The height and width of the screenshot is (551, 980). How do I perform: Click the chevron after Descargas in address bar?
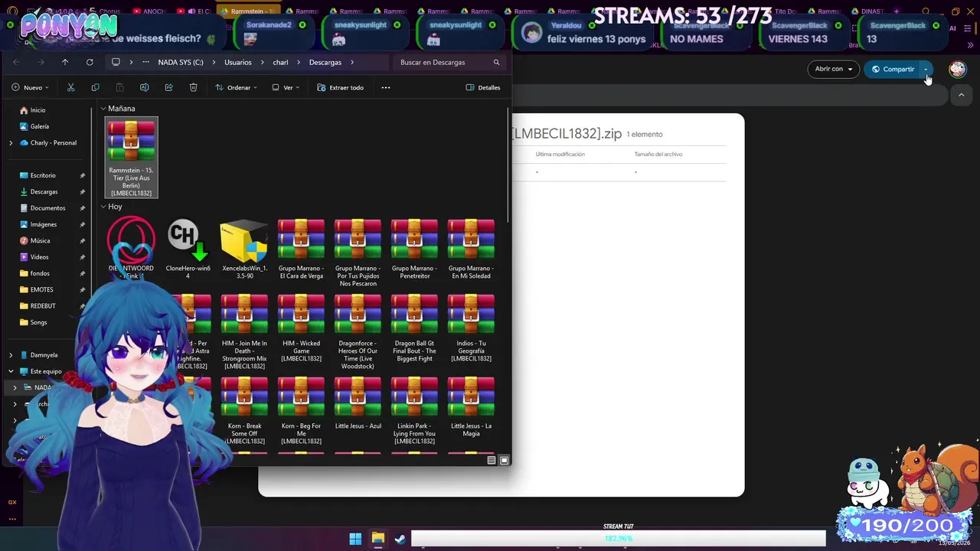click(x=352, y=62)
